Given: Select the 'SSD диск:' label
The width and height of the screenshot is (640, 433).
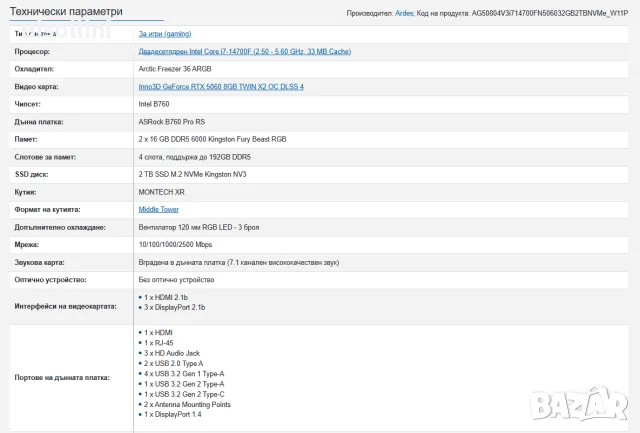Looking at the screenshot, I should pyautogui.click(x=31, y=175).
